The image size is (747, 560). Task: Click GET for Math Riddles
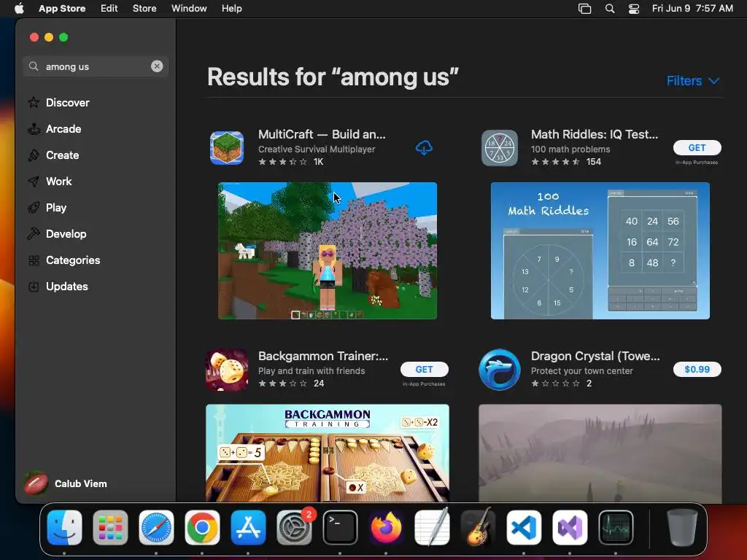[697, 147]
